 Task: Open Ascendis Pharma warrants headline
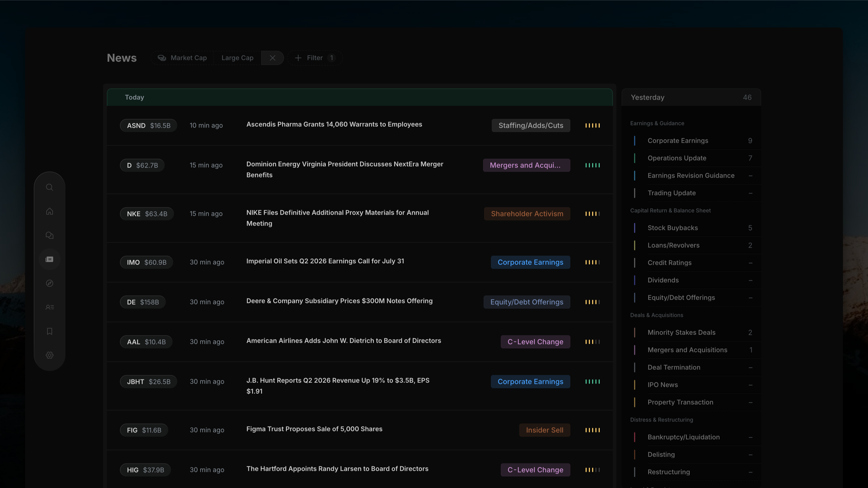334,124
